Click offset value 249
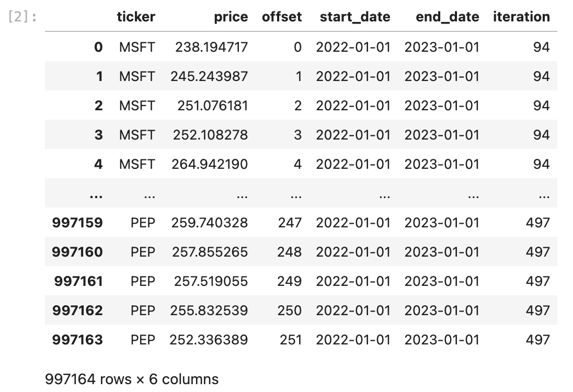The height and width of the screenshot is (392, 573). click(290, 281)
